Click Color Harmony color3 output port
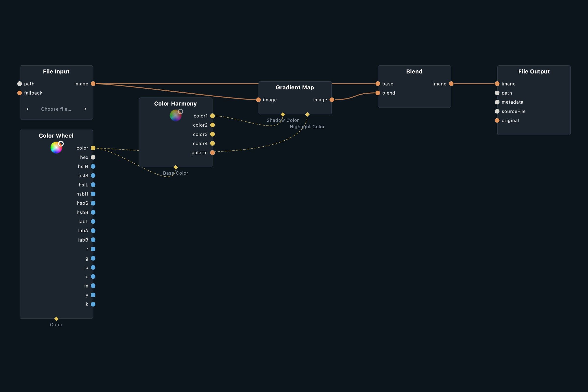This screenshot has width=588, height=392. pos(212,134)
